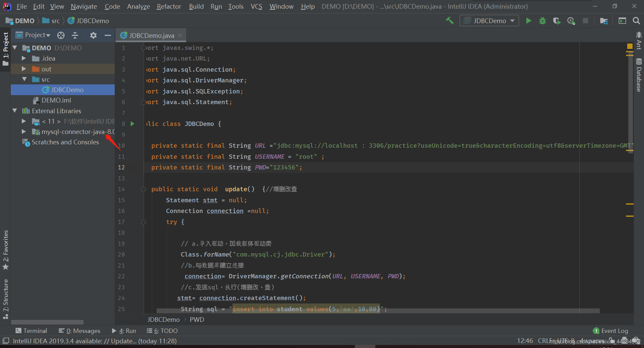Click run gutter arrow on line 8
This screenshot has height=348, width=644.
pos(132,124)
